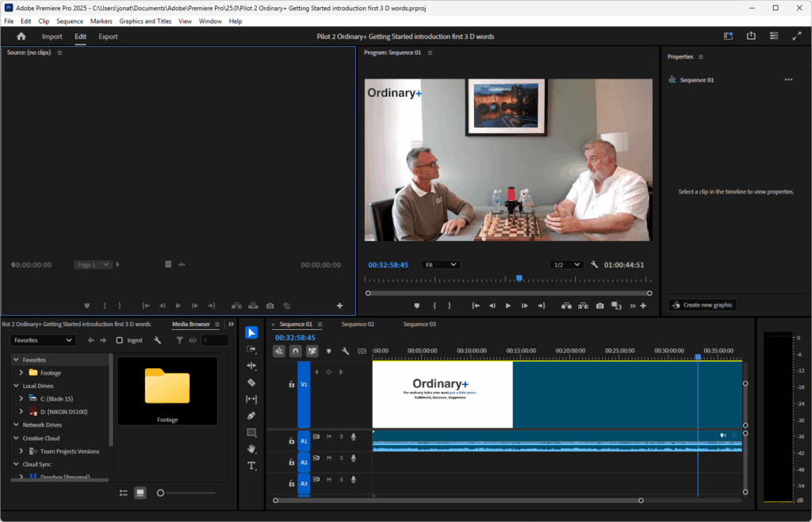Toggle track lock for A2
The image size is (812, 522).
click(292, 462)
